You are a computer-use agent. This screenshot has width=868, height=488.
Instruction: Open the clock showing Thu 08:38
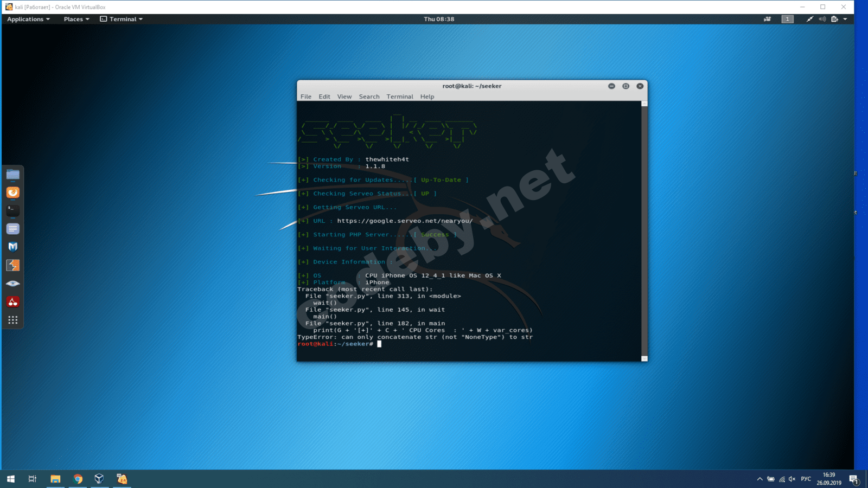point(439,19)
